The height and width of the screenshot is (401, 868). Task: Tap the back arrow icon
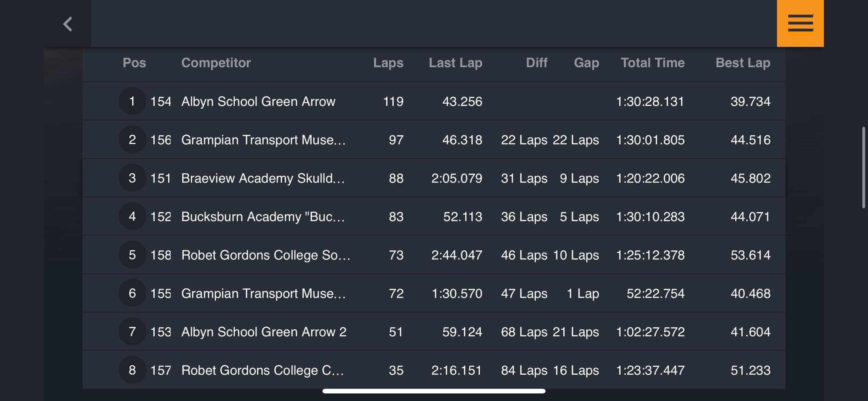(68, 24)
